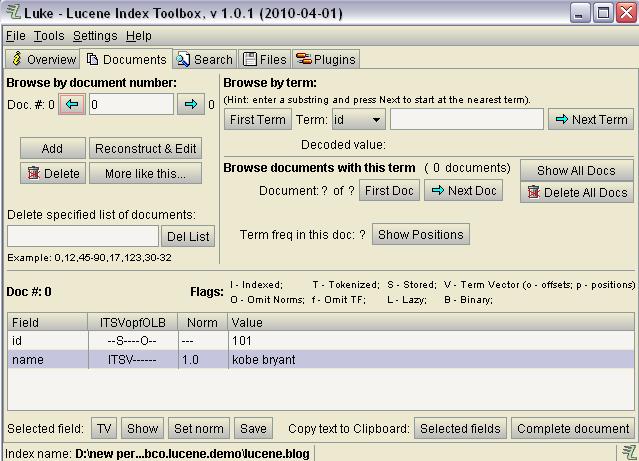Click the ITSV------ flags cell
The width and height of the screenshot is (639, 461).
[x=133, y=360]
